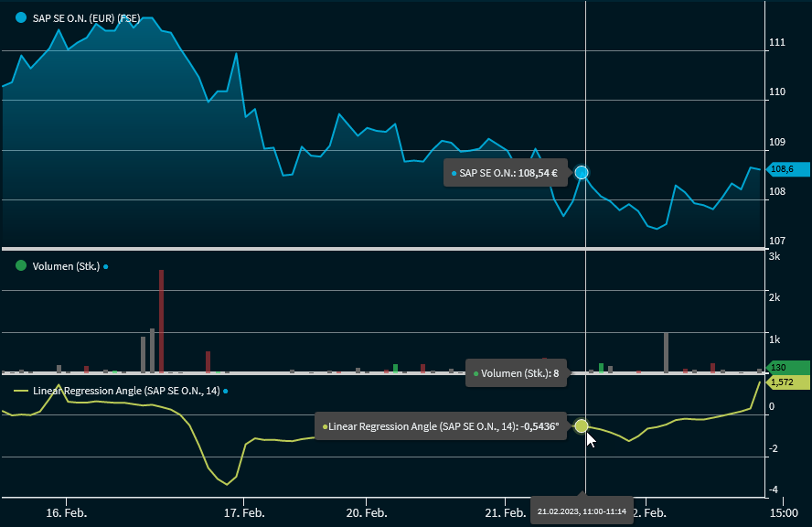
Task: Click the green Volumen legend circle
Action: coord(21,266)
